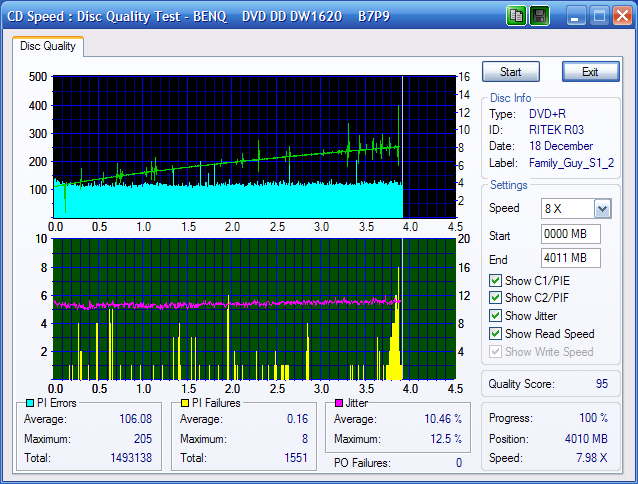Image resolution: width=638 pixels, height=484 pixels.
Task: Click the PI Errors upper graph
Action: 254,147
